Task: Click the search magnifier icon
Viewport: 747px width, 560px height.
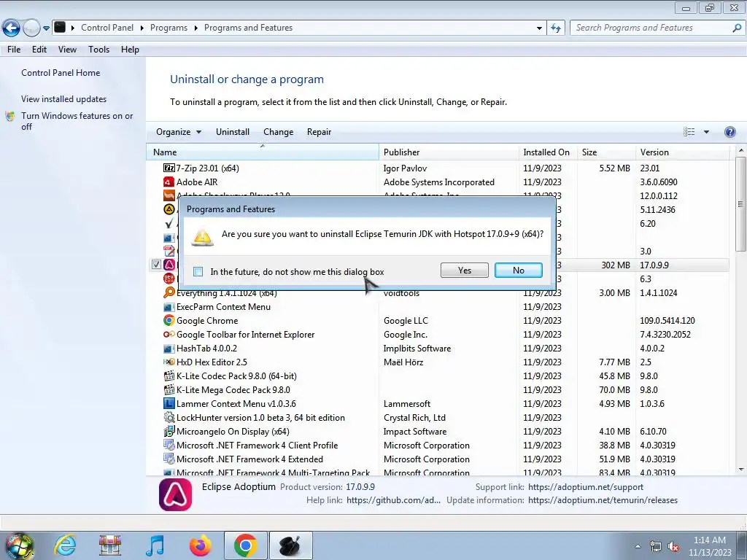Action: [737, 28]
